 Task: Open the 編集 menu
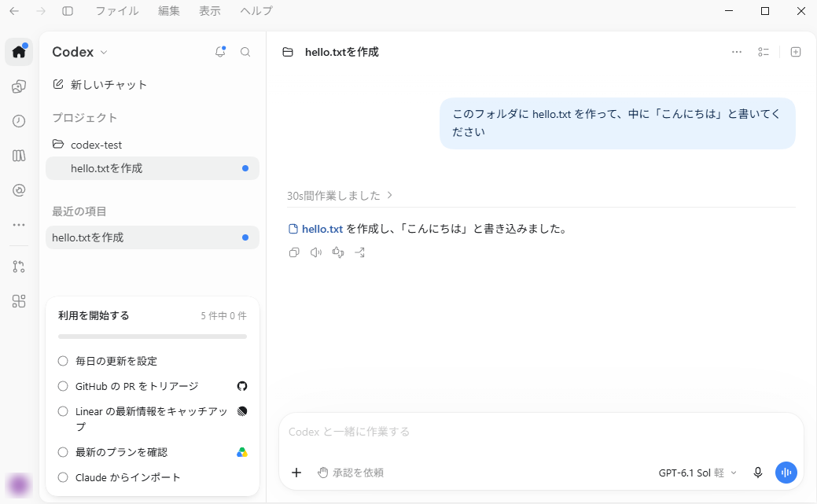[169, 11]
